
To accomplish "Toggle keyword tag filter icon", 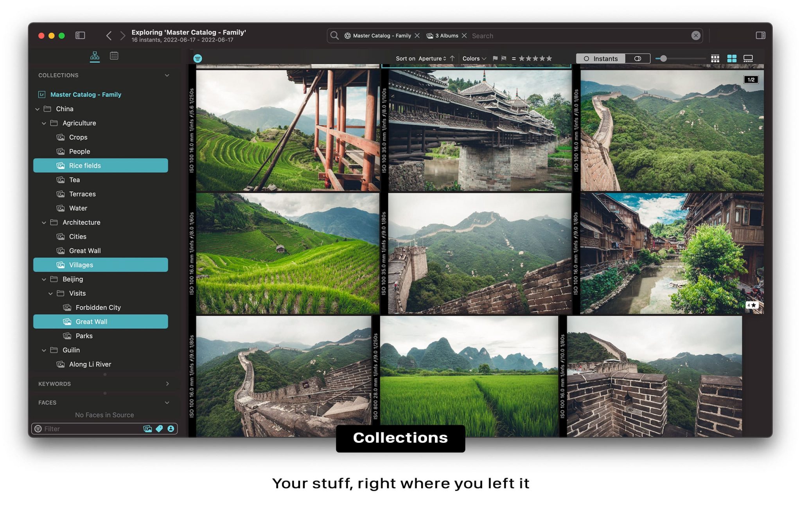I will pyautogui.click(x=159, y=429).
